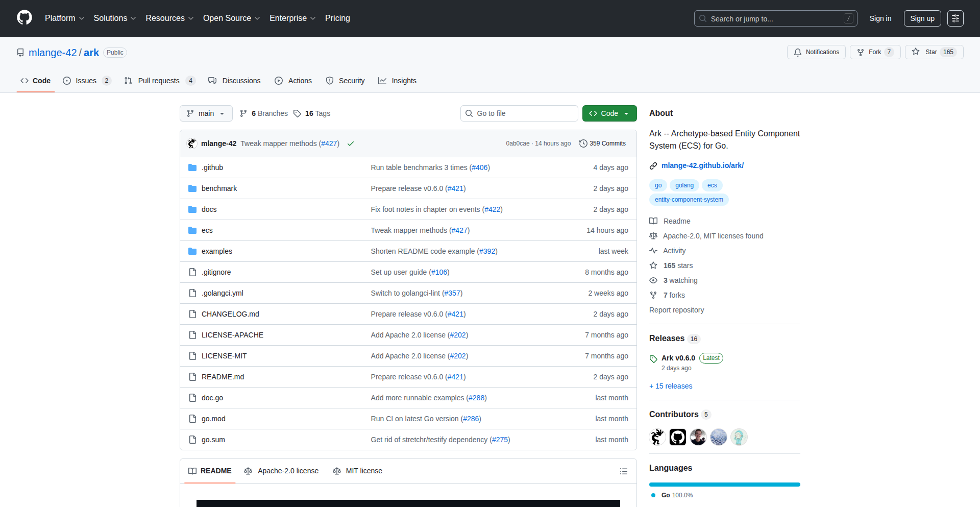Click the ecs folder icon

pyautogui.click(x=192, y=230)
